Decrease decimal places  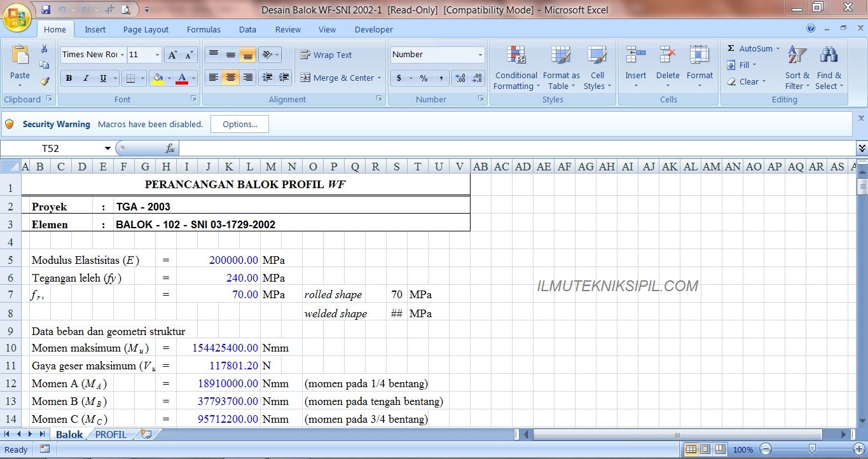point(477,78)
